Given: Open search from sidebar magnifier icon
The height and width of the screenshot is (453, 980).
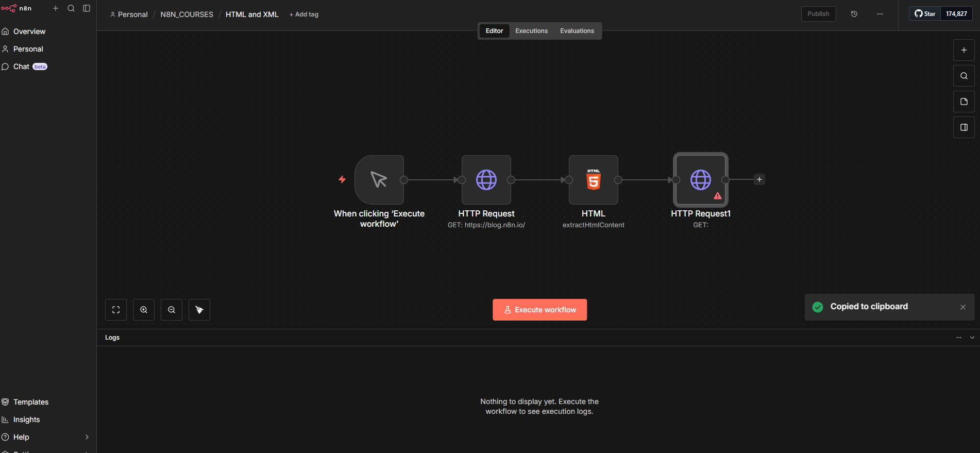Looking at the screenshot, I should pos(71,8).
